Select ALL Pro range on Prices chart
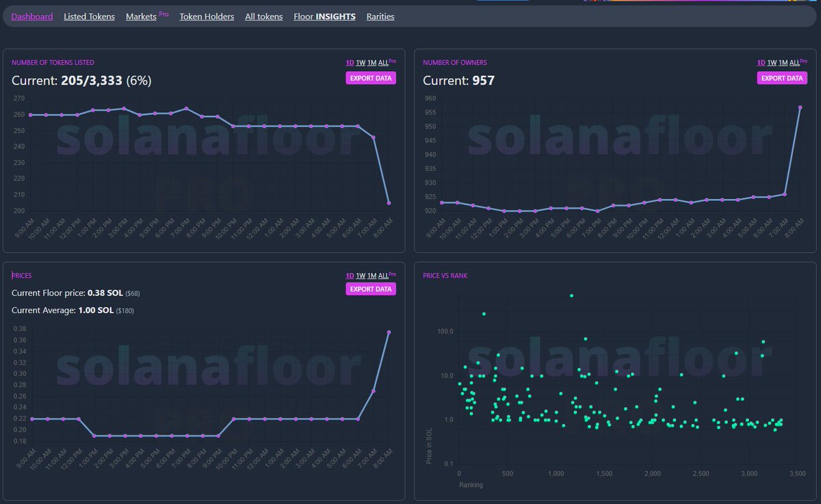 387,275
